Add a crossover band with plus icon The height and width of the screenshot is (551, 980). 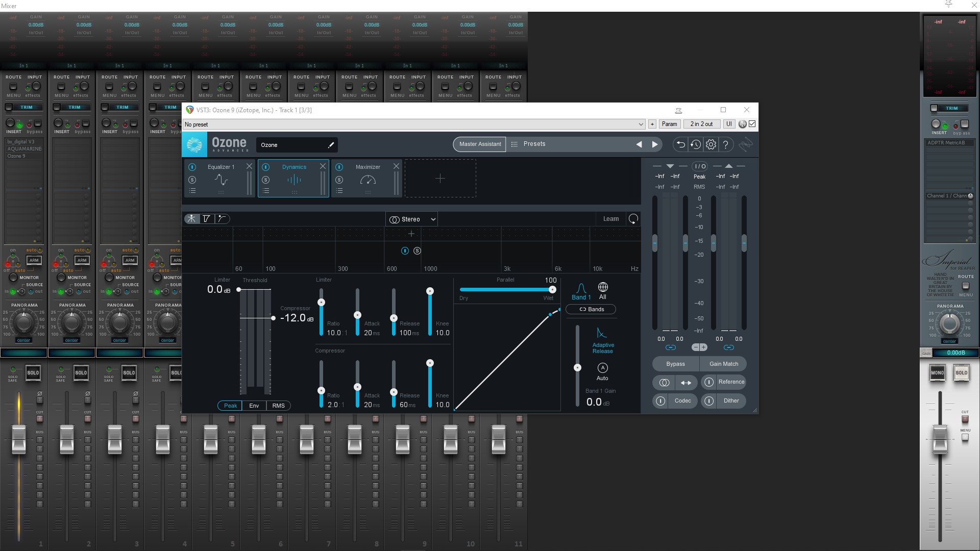point(411,234)
